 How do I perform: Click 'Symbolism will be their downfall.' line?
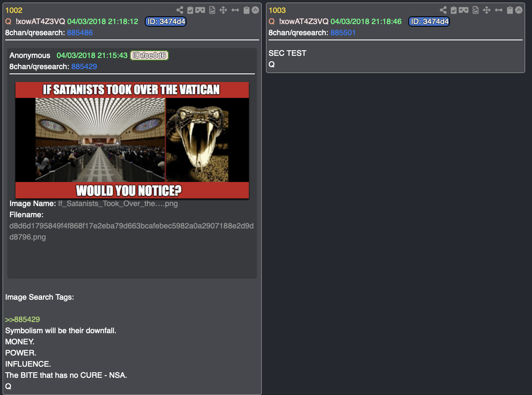coord(61,331)
